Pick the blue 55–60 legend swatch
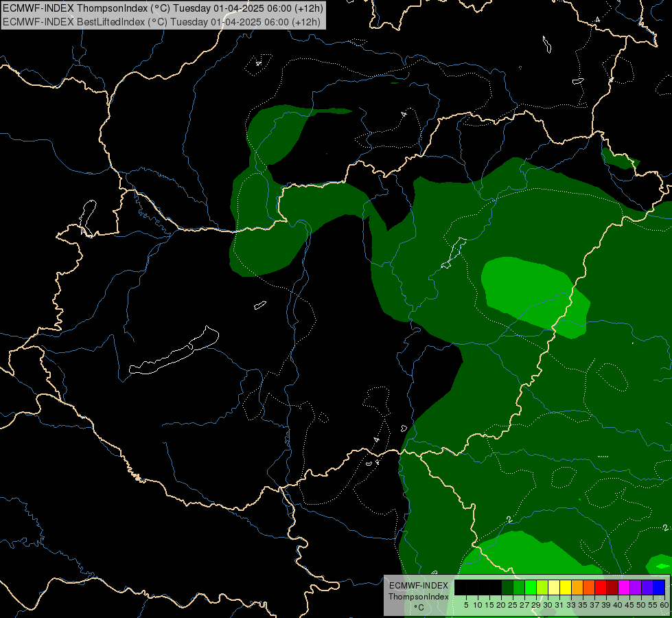The height and width of the screenshot is (618, 672). tap(659, 587)
